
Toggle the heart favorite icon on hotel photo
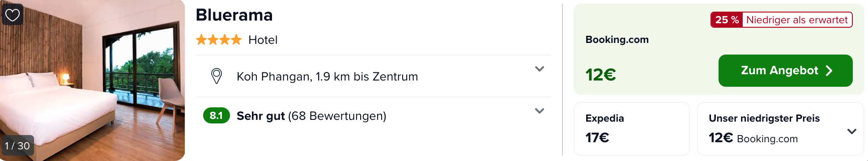pyautogui.click(x=13, y=15)
